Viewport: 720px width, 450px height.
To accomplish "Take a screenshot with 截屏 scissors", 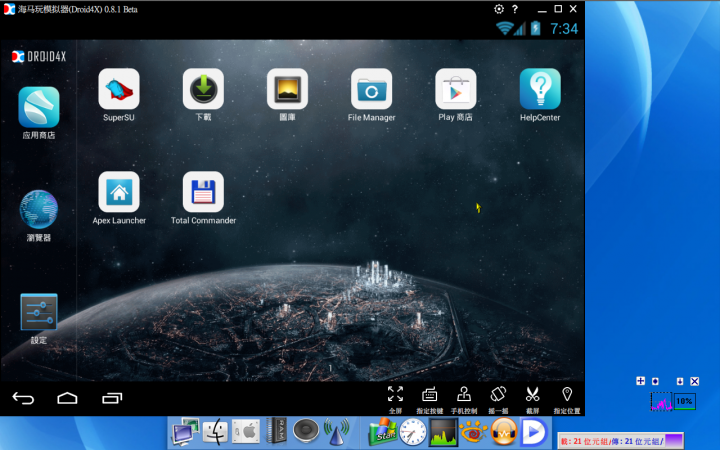I will (532, 399).
